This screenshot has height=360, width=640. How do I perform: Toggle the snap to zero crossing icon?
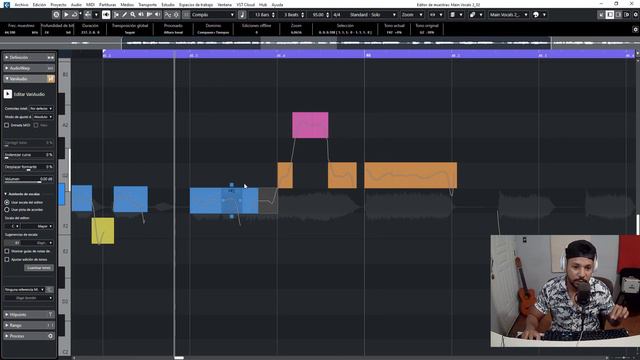pyautogui.click(x=168, y=15)
